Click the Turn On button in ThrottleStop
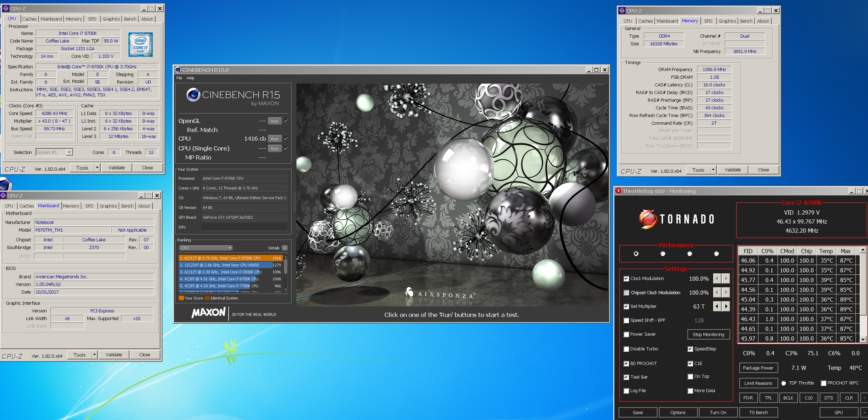This screenshot has height=420, width=868. (x=718, y=412)
